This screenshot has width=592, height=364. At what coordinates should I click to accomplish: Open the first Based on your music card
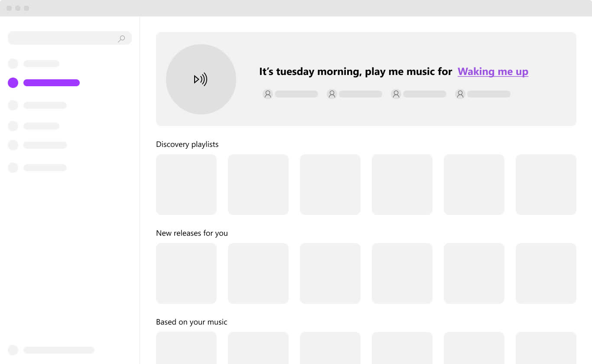[x=186, y=348]
